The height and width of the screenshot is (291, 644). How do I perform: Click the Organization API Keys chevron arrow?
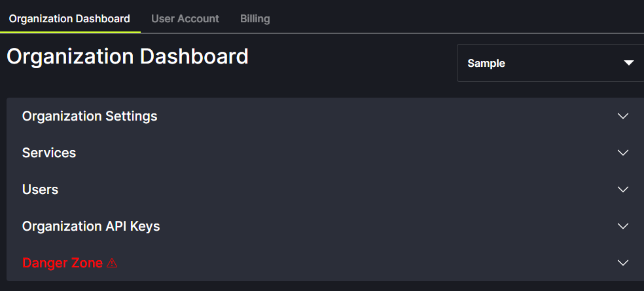622,226
